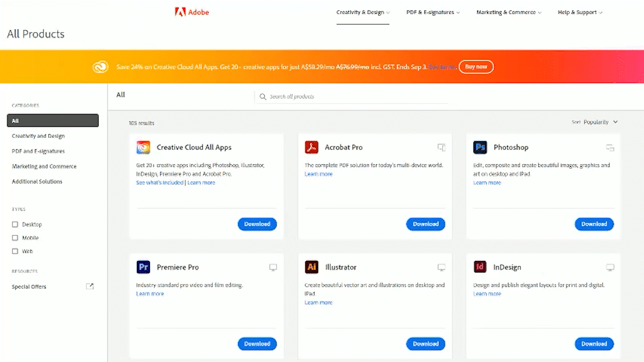Download Creative Cloud All Apps

pos(257,224)
